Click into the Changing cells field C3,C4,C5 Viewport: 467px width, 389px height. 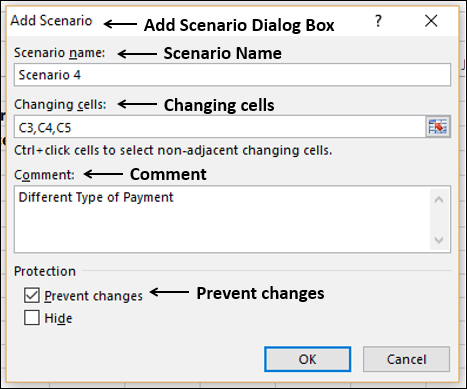pyautogui.click(x=220, y=127)
